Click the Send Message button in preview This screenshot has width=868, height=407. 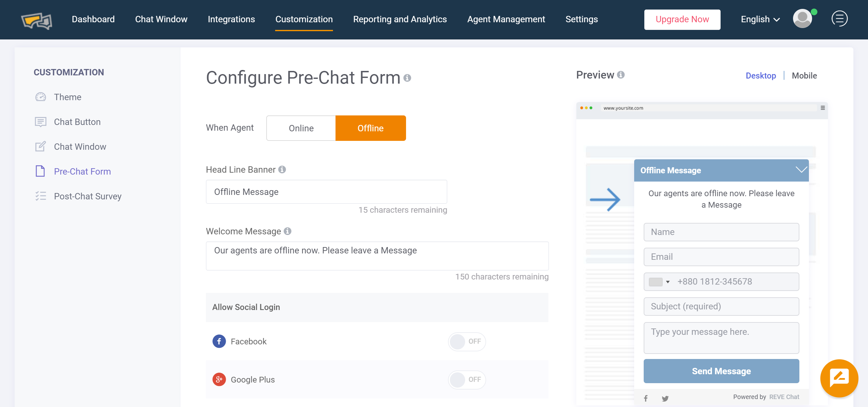(721, 371)
